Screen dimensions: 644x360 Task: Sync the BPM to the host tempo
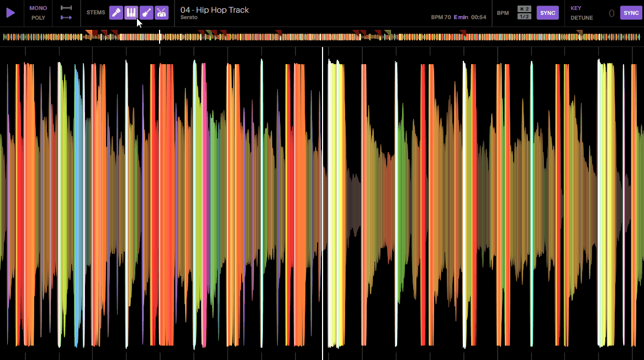pyautogui.click(x=548, y=12)
